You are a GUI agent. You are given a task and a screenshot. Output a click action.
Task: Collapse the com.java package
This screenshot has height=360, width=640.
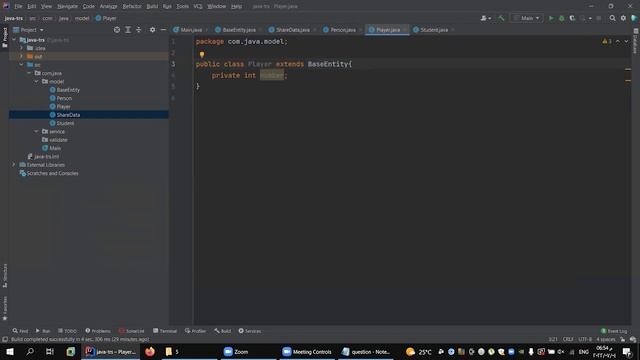[x=29, y=73]
